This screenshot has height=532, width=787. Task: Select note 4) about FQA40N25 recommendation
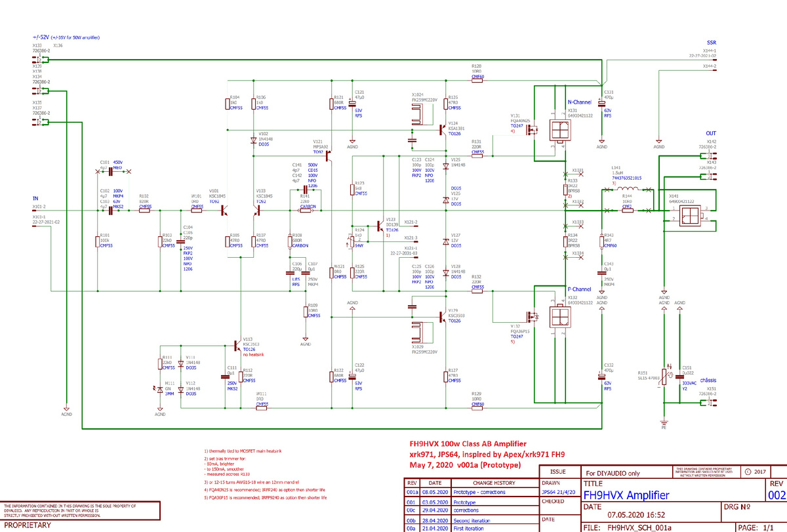(265, 489)
